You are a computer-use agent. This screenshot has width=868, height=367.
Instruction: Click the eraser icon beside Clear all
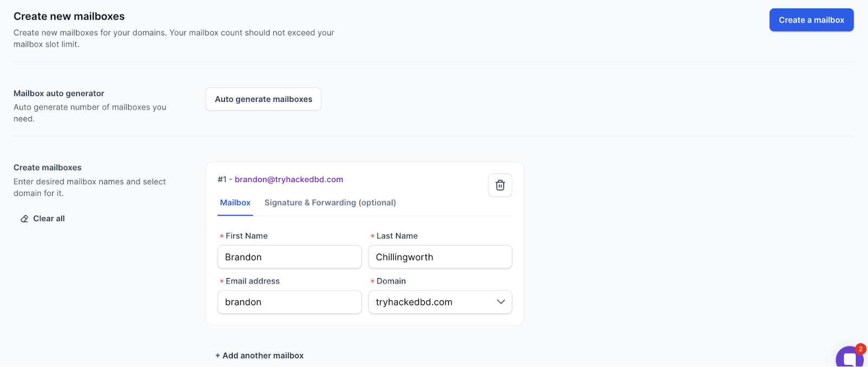[24, 219]
